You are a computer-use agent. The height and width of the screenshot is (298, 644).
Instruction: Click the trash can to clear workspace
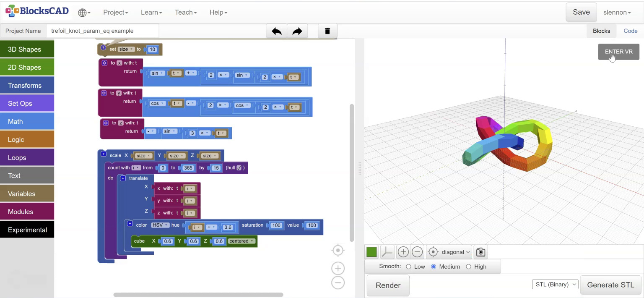pos(327,31)
